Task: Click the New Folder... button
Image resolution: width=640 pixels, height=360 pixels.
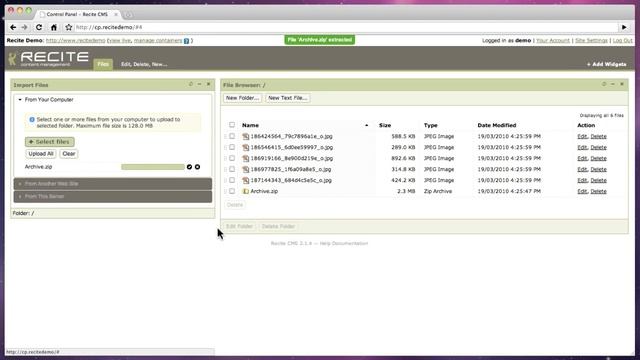Action: pos(242,98)
